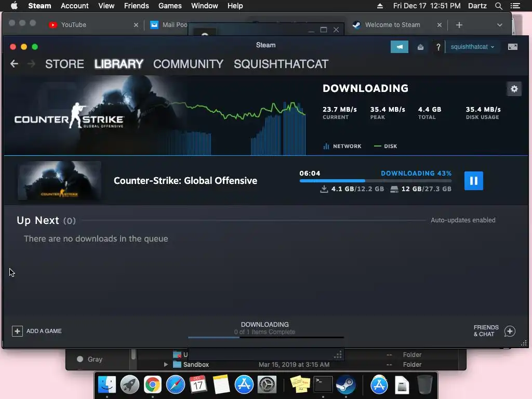Image resolution: width=532 pixels, height=399 pixels.
Task: Click ADD A GAME label
Action: pos(44,331)
